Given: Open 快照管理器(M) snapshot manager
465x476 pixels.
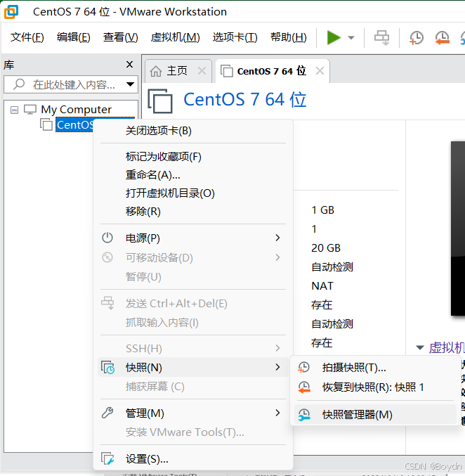Looking at the screenshot, I should [376, 415].
